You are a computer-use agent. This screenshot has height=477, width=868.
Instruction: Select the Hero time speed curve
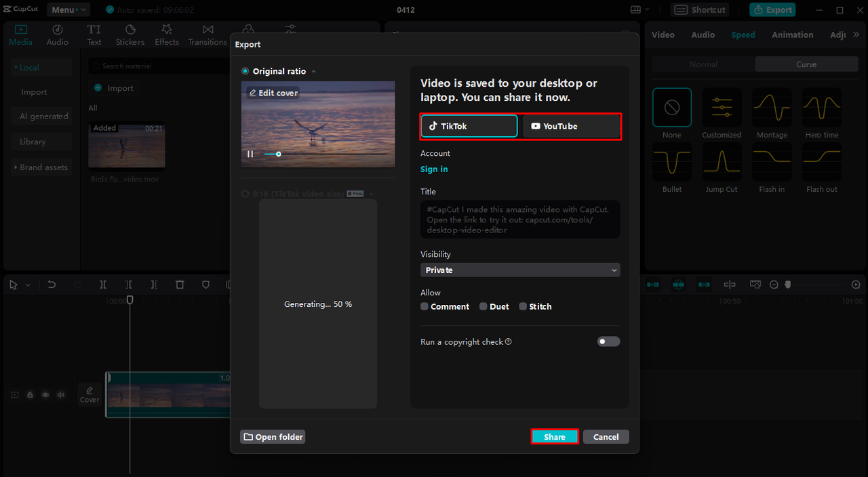[x=822, y=108]
